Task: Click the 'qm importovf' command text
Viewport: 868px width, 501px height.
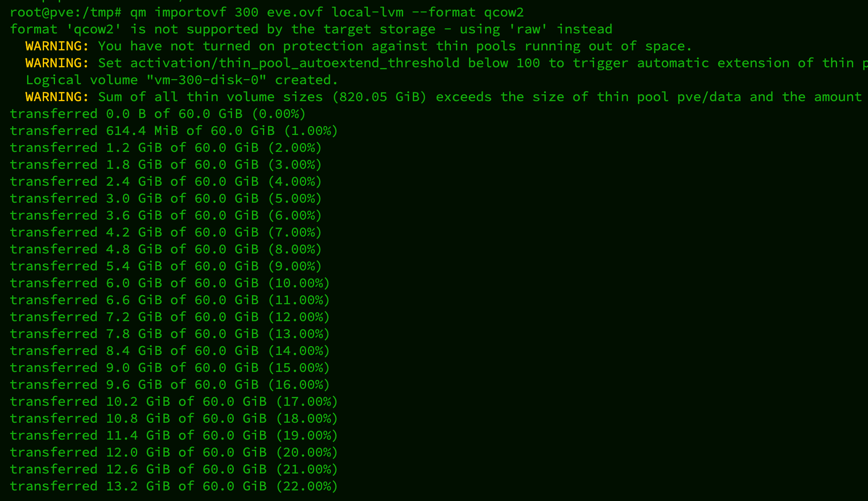Action: tap(178, 12)
